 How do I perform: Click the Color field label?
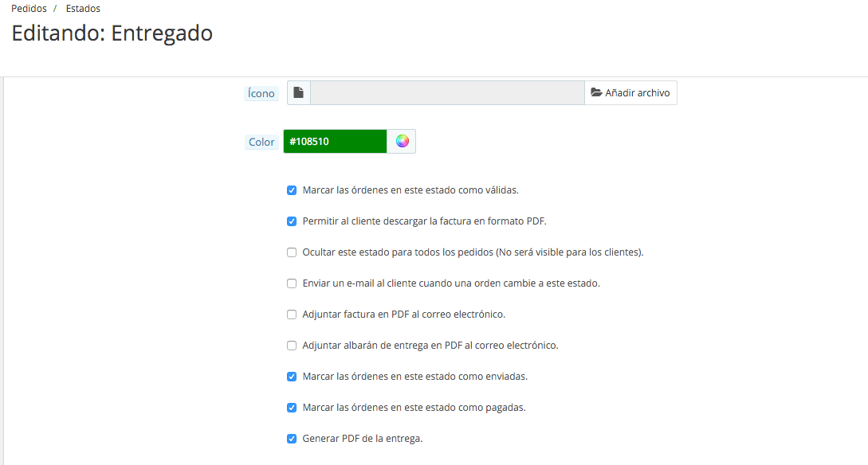pyautogui.click(x=261, y=142)
